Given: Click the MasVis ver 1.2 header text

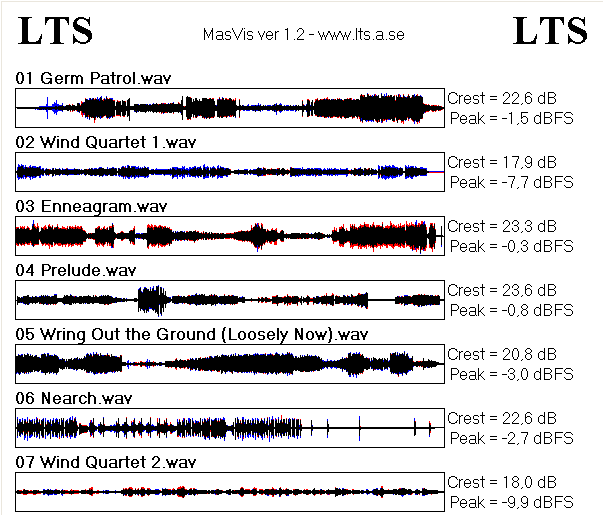Looking at the screenshot, I should 303,35.
